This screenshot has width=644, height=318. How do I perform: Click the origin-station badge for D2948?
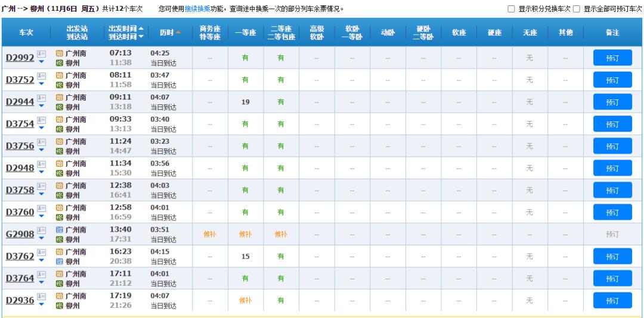pos(60,164)
